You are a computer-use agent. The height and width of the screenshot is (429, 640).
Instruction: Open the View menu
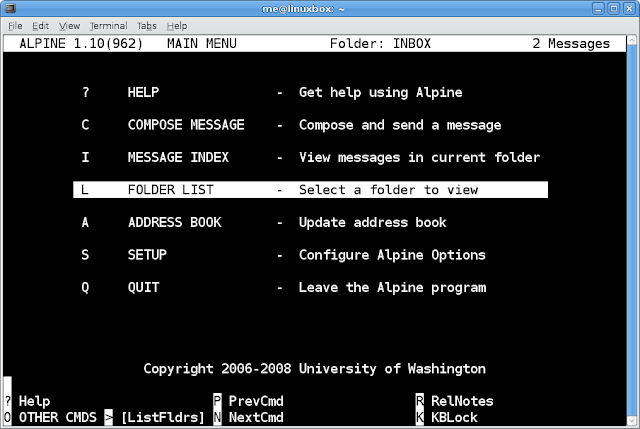tap(69, 26)
